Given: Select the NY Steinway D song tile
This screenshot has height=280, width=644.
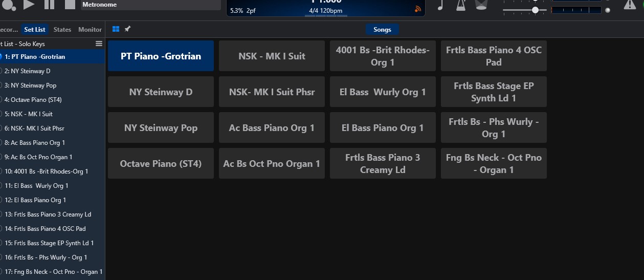Looking at the screenshot, I should pos(161,92).
